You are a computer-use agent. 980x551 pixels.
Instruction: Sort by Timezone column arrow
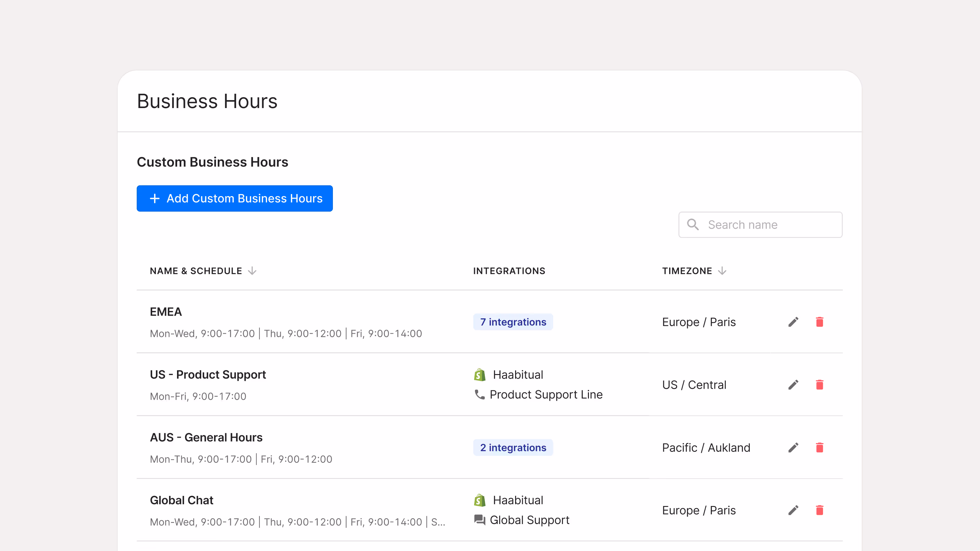coord(722,271)
